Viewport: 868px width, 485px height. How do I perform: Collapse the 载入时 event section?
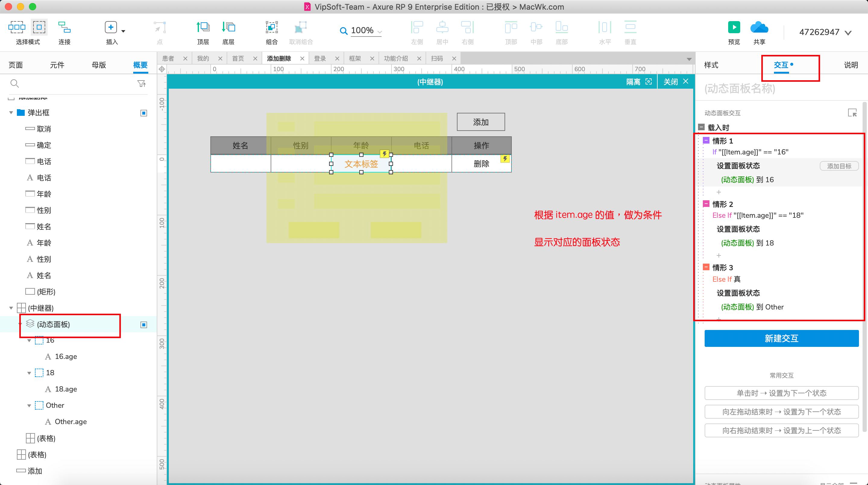pos(701,127)
